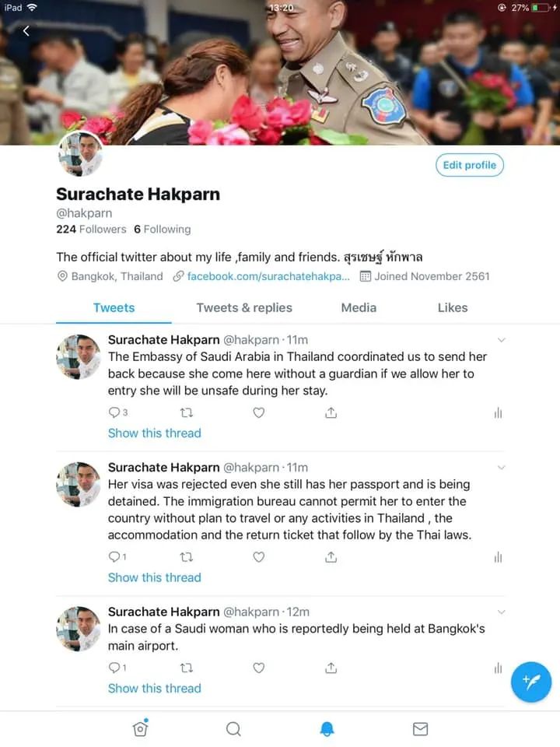
Task: Switch to the Tweets & replies tab
Action: pos(244,308)
